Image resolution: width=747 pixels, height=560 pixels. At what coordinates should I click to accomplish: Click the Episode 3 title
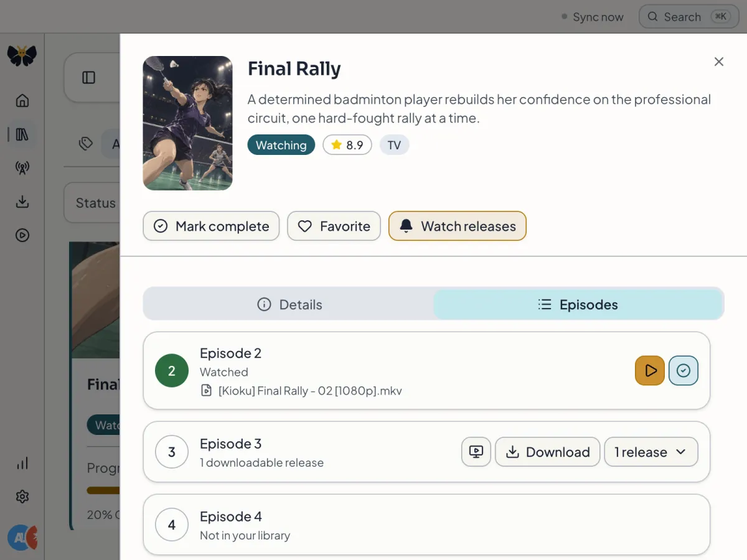230,444
